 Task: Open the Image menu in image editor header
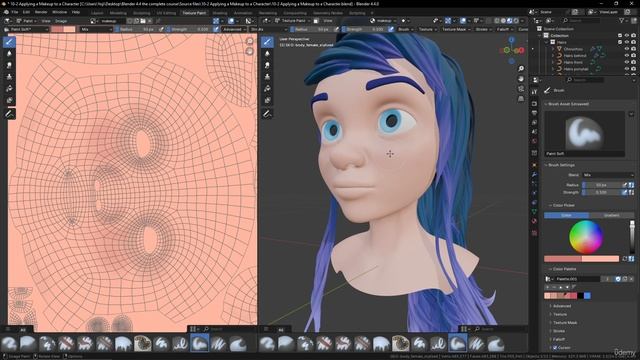coord(61,21)
